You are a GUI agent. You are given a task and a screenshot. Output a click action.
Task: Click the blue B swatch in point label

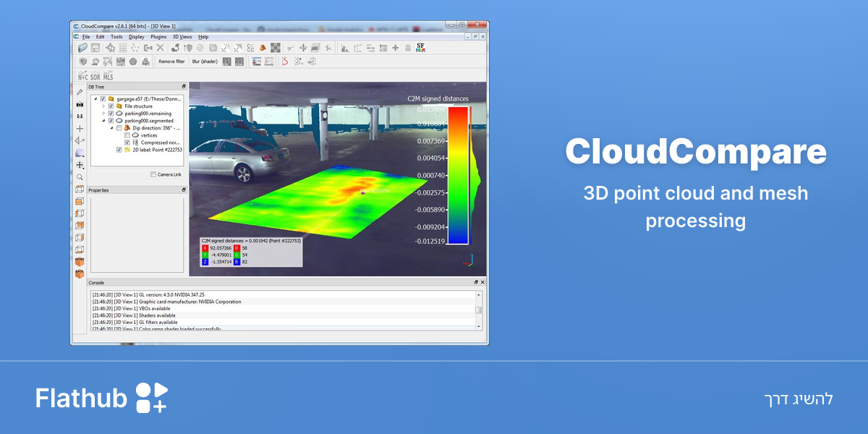[236, 261]
